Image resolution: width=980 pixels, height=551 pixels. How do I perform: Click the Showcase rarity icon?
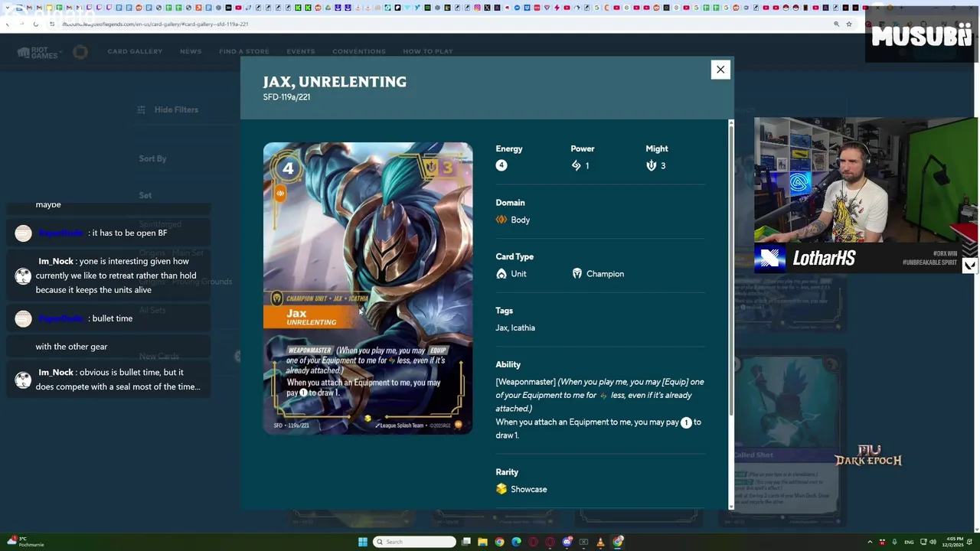(x=501, y=489)
